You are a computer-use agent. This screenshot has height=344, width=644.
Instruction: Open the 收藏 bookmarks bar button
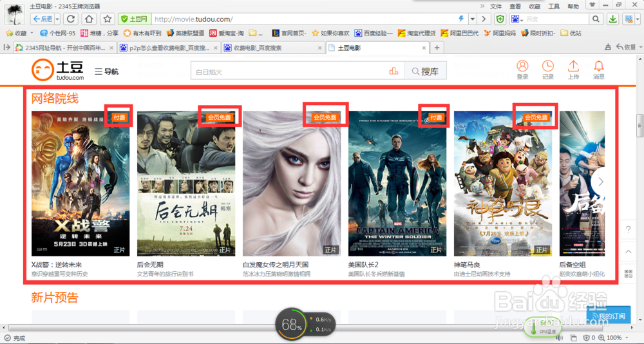coord(19,33)
